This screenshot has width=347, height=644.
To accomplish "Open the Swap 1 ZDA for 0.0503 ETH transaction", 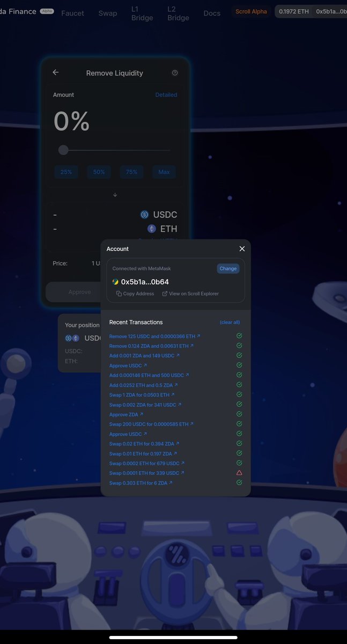I will click(x=142, y=394).
